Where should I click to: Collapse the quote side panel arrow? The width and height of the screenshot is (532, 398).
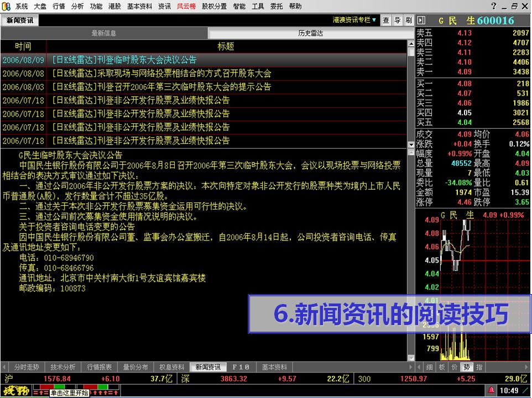tap(421, 20)
